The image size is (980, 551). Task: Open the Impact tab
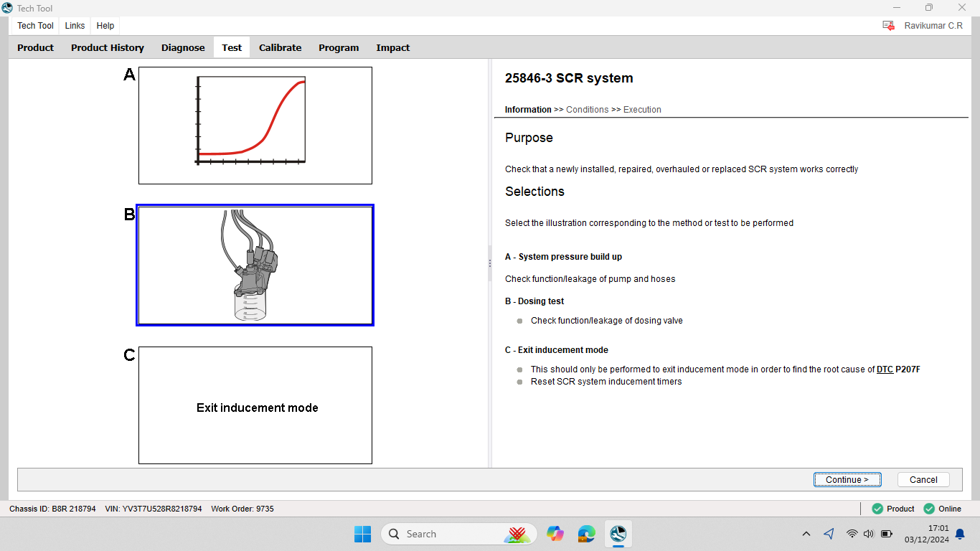coord(393,48)
